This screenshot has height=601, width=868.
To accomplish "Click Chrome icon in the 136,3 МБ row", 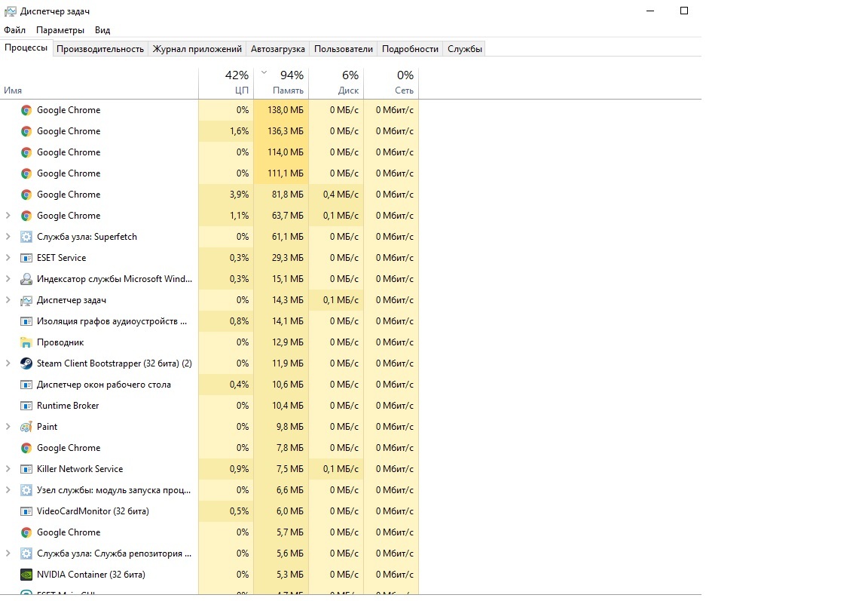I will tap(26, 131).
